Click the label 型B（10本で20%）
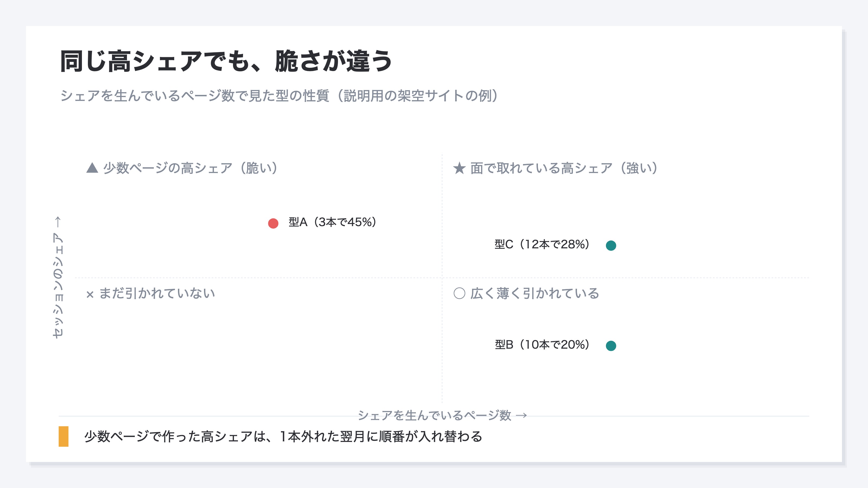868x488 pixels. point(542,345)
